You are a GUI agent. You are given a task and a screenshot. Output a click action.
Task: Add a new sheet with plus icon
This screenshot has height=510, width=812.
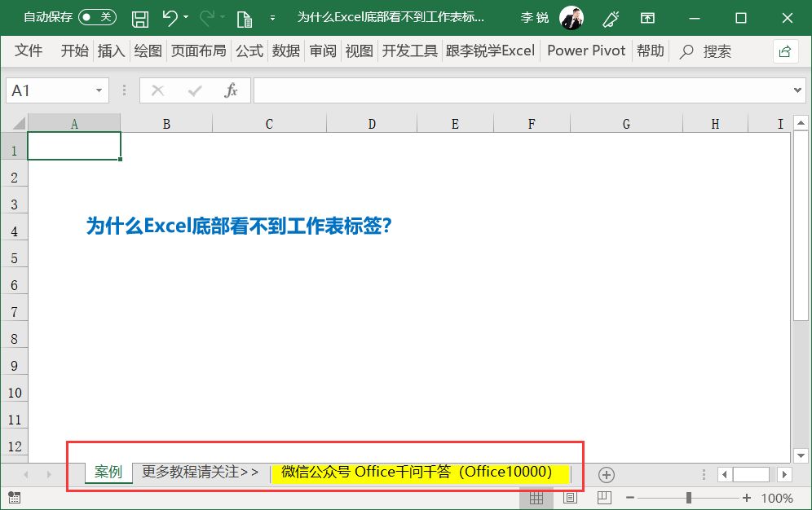pos(606,474)
